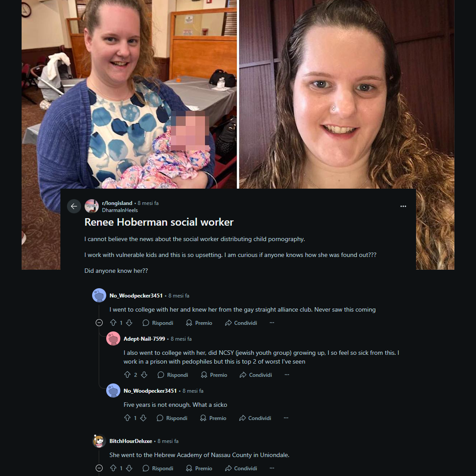Upvote the 'Five years is not enough' comment
476x476 pixels.
pyautogui.click(x=127, y=418)
